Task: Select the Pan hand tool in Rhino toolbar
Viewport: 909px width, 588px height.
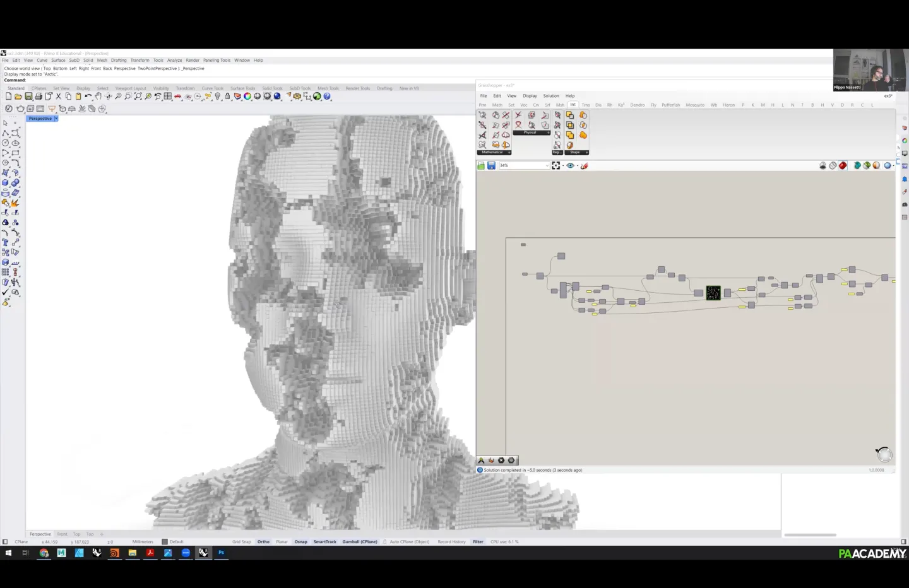Action: tap(98, 97)
